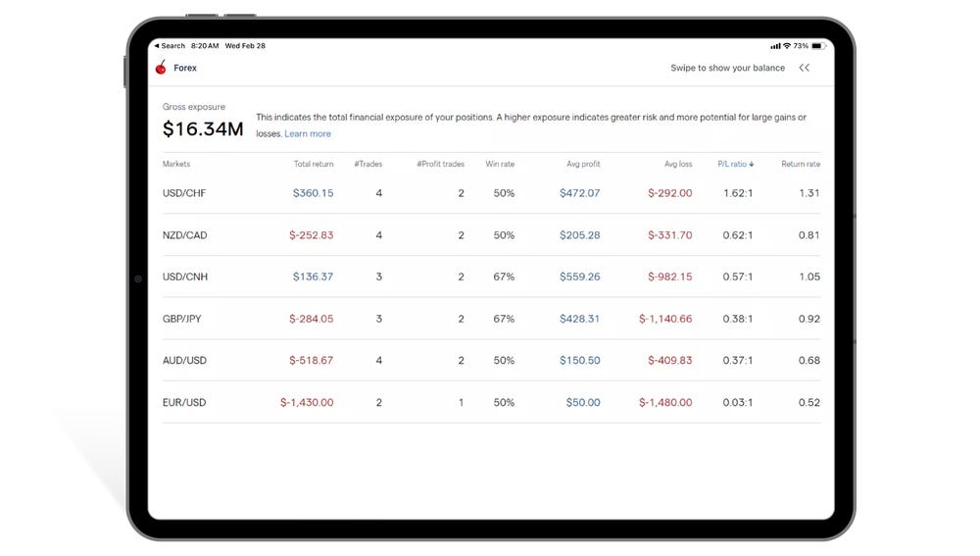Select avg profit $205.28
Image resolution: width=980 pixels, height=556 pixels.
click(x=580, y=235)
